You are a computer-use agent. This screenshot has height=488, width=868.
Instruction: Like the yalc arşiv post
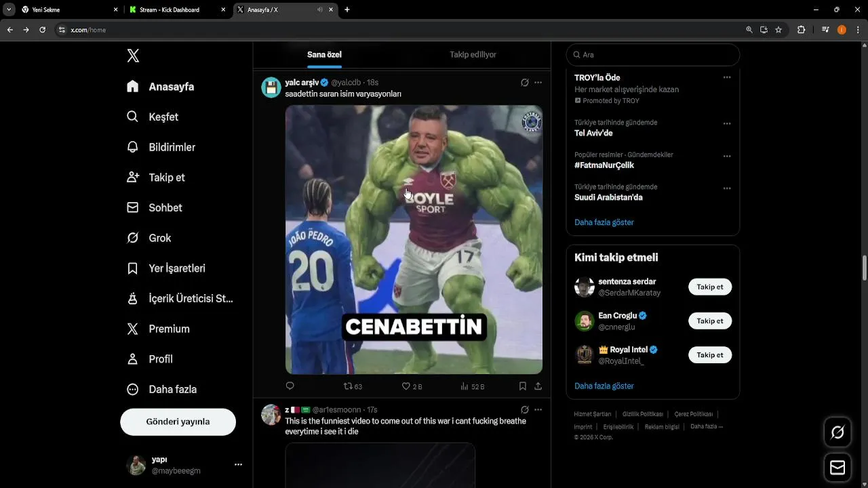pyautogui.click(x=412, y=386)
